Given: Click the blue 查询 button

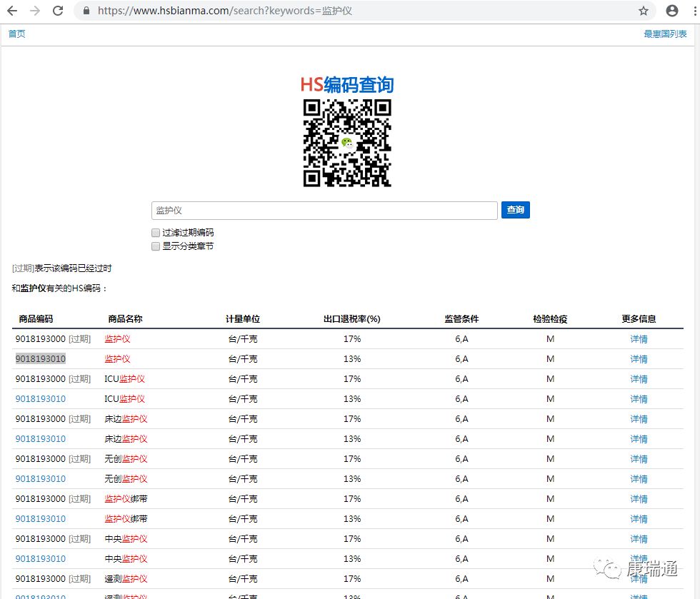Looking at the screenshot, I should (x=516, y=210).
